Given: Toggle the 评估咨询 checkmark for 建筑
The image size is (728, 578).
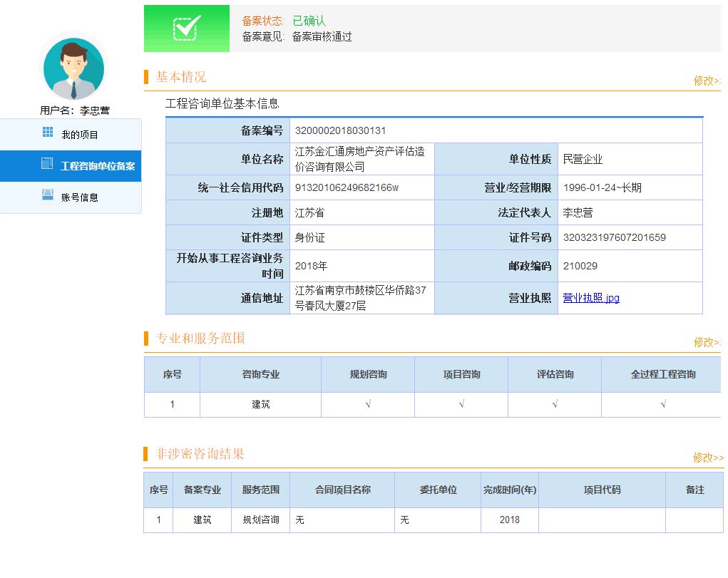Looking at the screenshot, I should point(555,404).
